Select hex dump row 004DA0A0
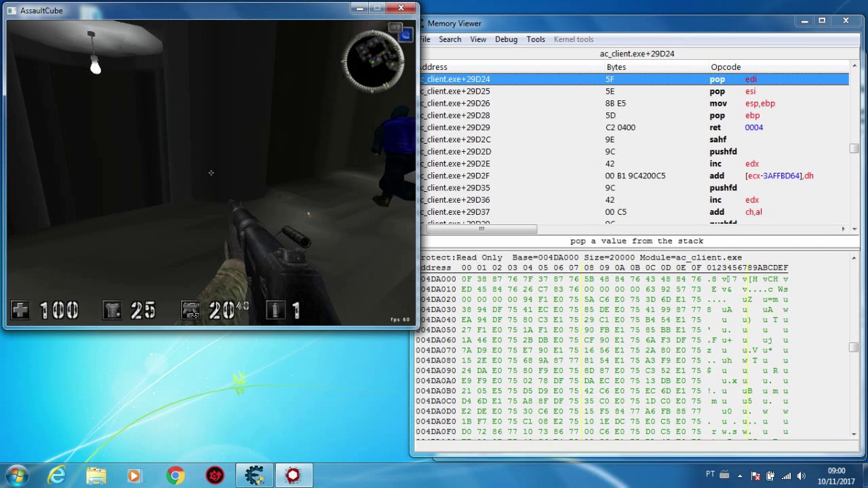868x488 pixels. click(602, 381)
